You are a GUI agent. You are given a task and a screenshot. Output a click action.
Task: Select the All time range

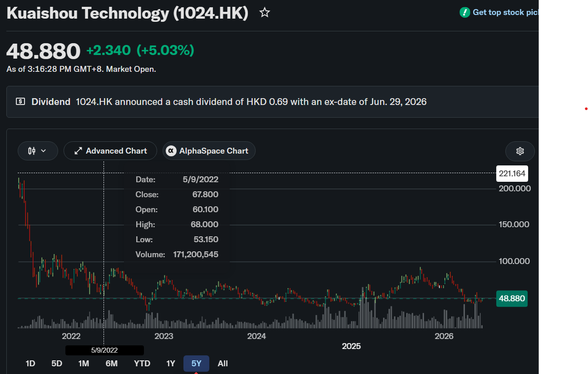[x=223, y=364]
